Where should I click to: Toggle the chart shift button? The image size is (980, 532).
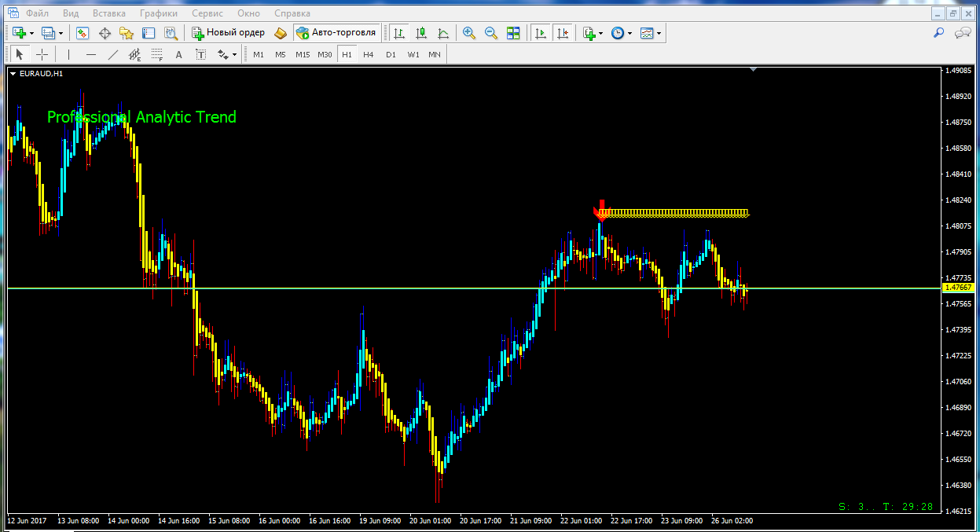(562, 33)
